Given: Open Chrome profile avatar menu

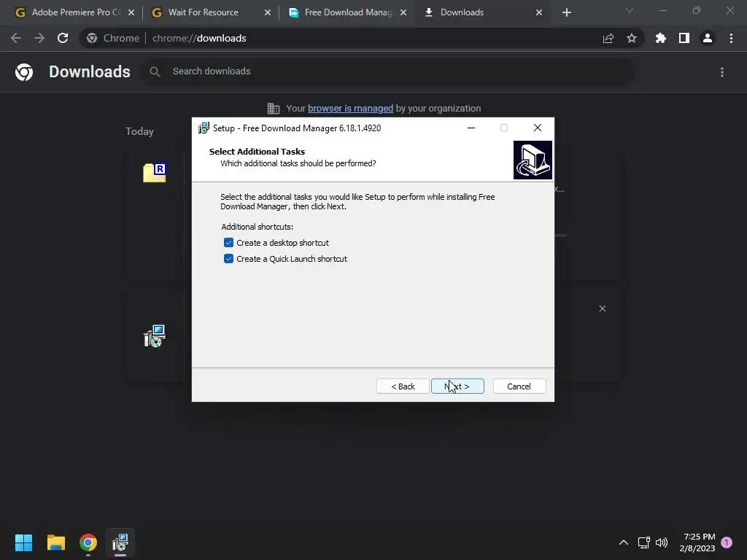Looking at the screenshot, I should pyautogui.click(x=708, y=39).
